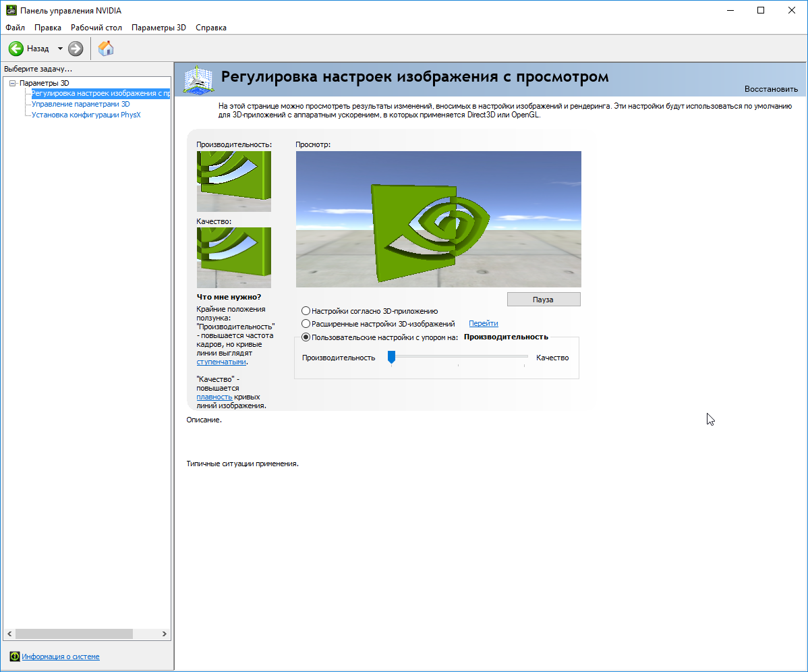
Task: Select Пользовательские настройки с упором radio button
Action: [x=306, y=337]
